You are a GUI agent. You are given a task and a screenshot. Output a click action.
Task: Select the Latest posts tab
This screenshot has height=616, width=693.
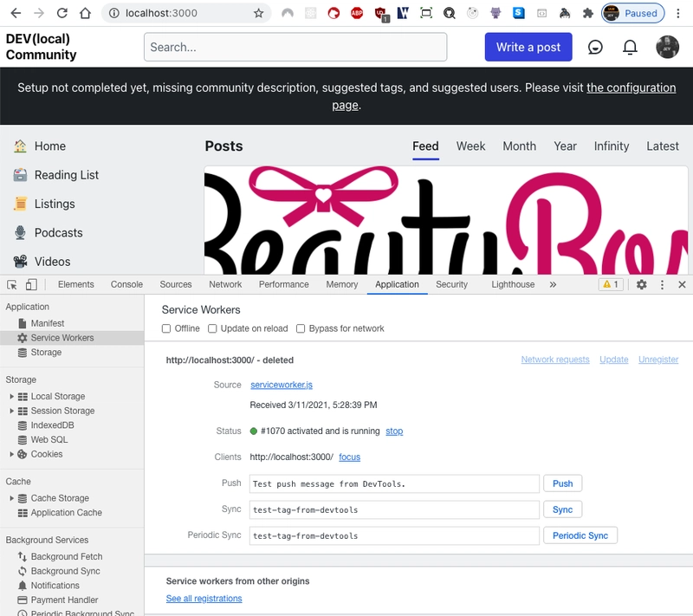click(663, 146)
